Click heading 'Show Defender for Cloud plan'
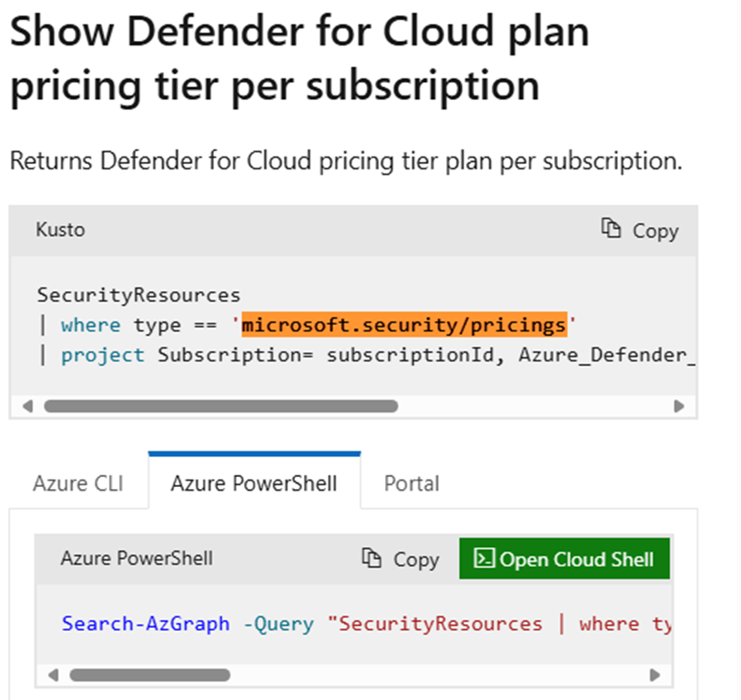 coord(299,32)
